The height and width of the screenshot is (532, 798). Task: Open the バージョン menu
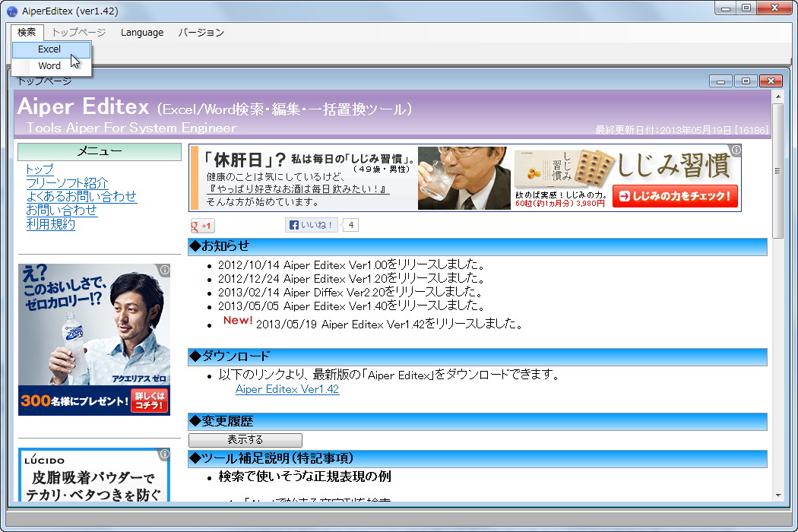pyautogui.click(x=202, y=33)
